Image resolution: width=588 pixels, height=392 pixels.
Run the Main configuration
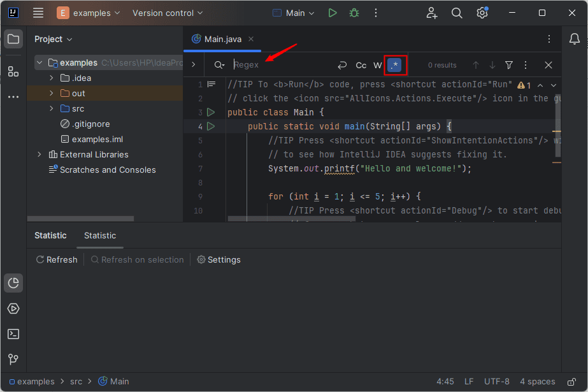333,13
